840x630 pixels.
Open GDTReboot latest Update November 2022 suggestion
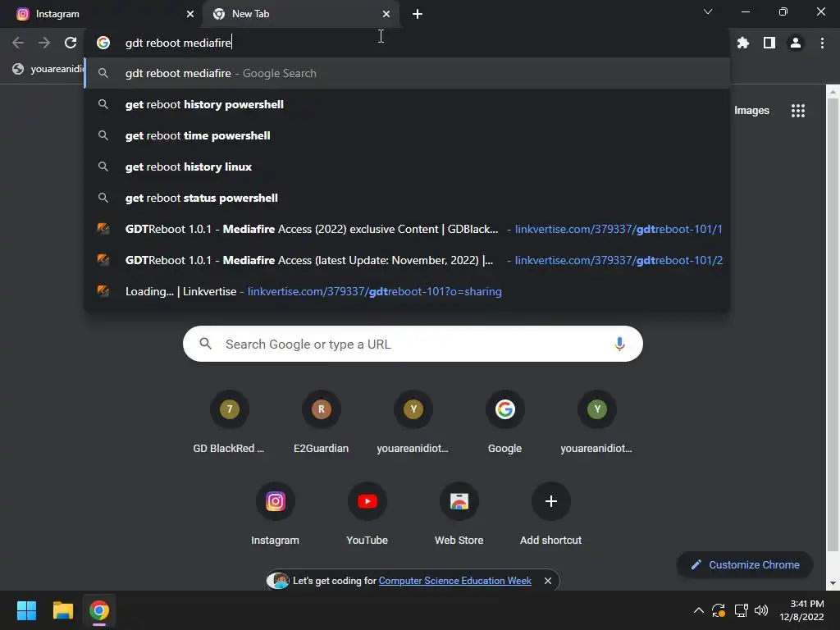[407, 260]
